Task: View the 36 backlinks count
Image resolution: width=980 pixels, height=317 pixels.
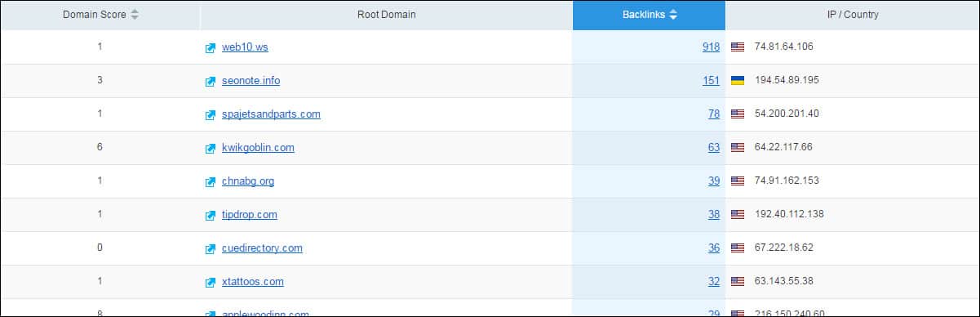Action: [x=714, y=248]
